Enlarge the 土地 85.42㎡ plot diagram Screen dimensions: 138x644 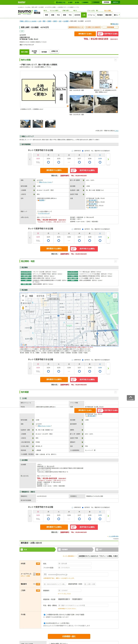coord(44,89)
